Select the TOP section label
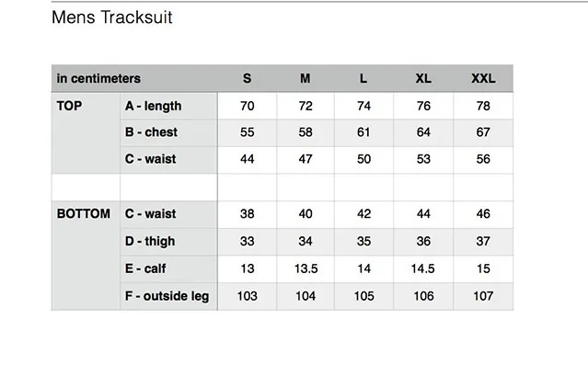 (70, 106)
